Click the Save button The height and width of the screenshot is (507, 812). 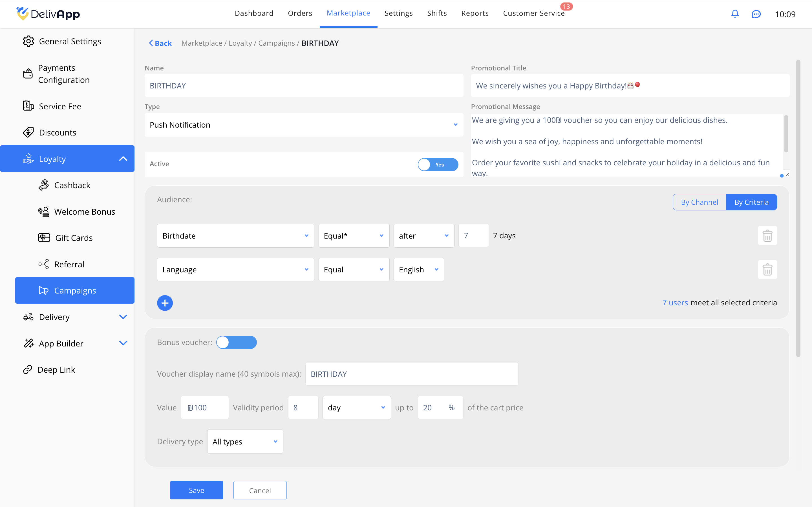(196, 490)
